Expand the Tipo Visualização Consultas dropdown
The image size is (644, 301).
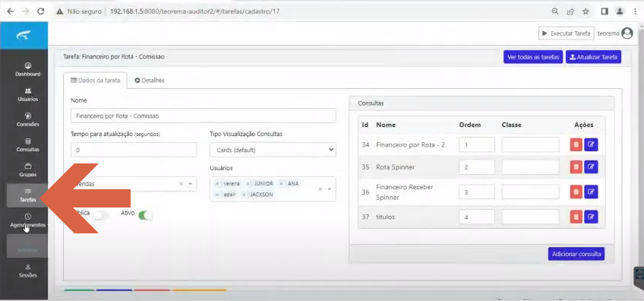[x=273, y=150]
